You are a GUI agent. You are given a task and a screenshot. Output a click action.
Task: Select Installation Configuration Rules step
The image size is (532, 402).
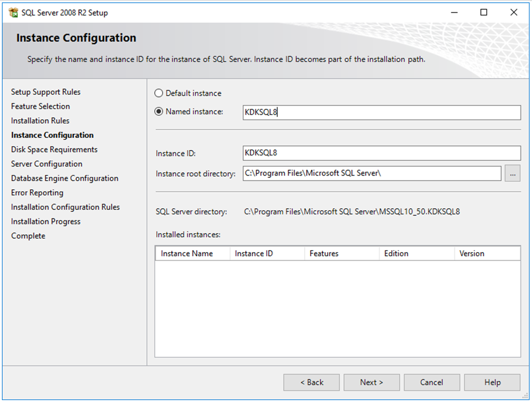(65, 207)
